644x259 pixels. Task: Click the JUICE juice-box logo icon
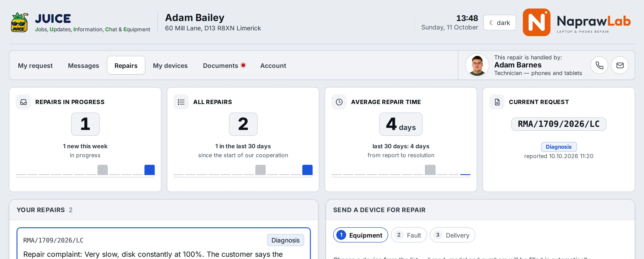[x=19, y=23]
